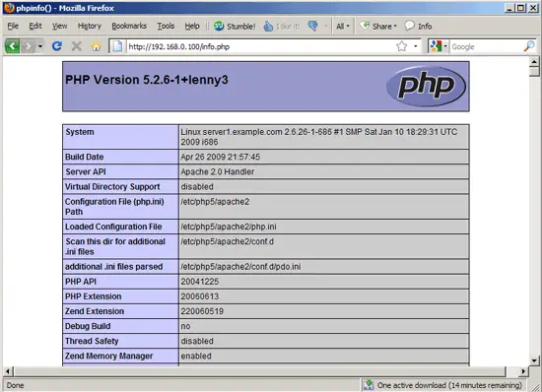Go back with the green arrow button
This screenshot has width=542, height=392.
point(12,46)
